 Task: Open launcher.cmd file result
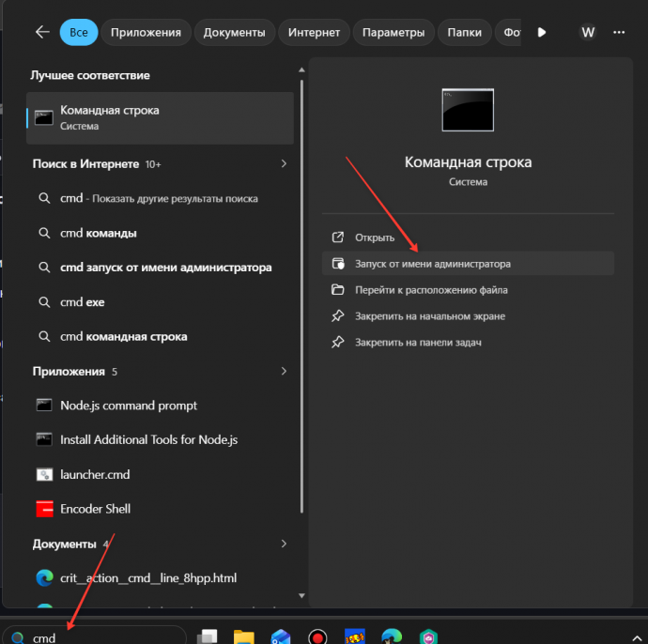160,474
